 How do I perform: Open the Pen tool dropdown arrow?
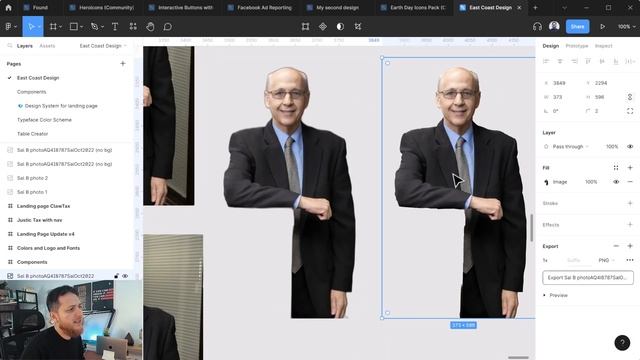tap(102, 27)
